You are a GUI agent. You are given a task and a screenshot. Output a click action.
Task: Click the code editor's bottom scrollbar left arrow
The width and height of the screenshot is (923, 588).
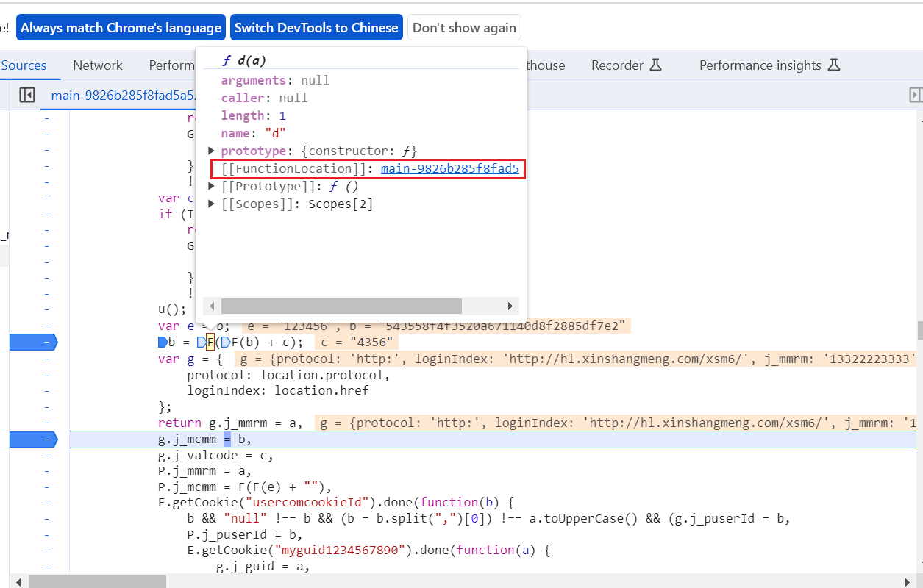click(x=18, y=581)
